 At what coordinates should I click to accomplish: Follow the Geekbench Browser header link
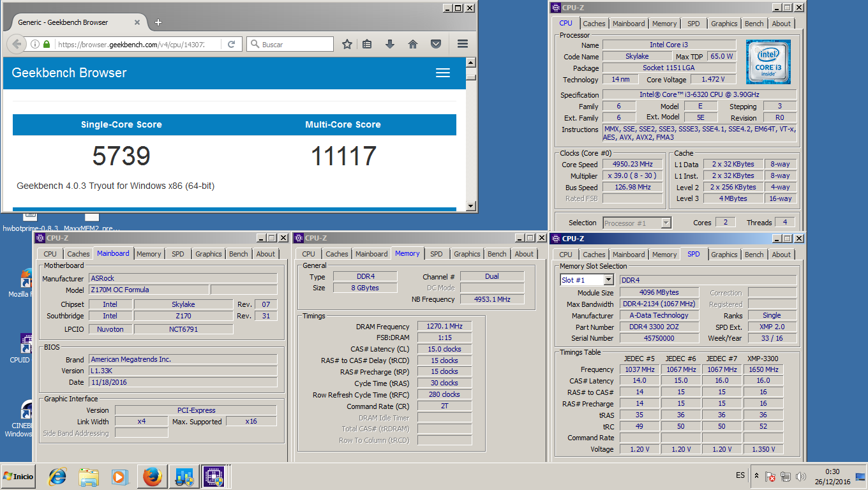(x=69, y=73)
